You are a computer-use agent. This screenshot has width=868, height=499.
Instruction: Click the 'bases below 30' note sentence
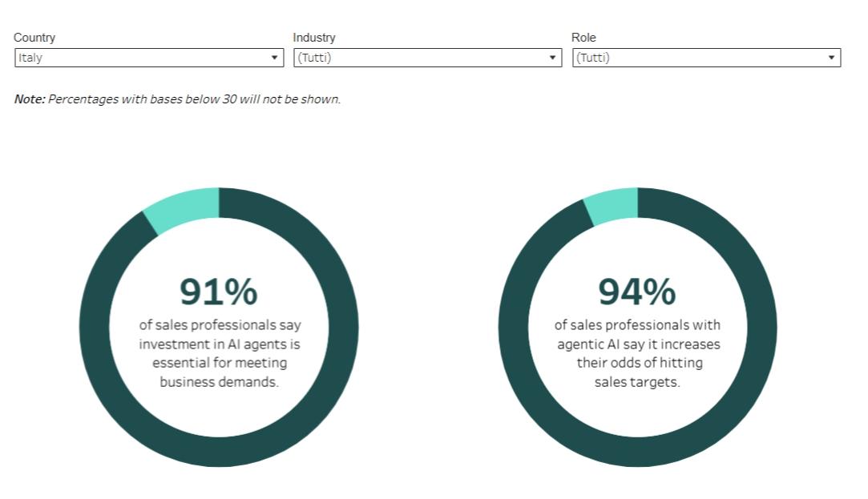click(194, 99)
